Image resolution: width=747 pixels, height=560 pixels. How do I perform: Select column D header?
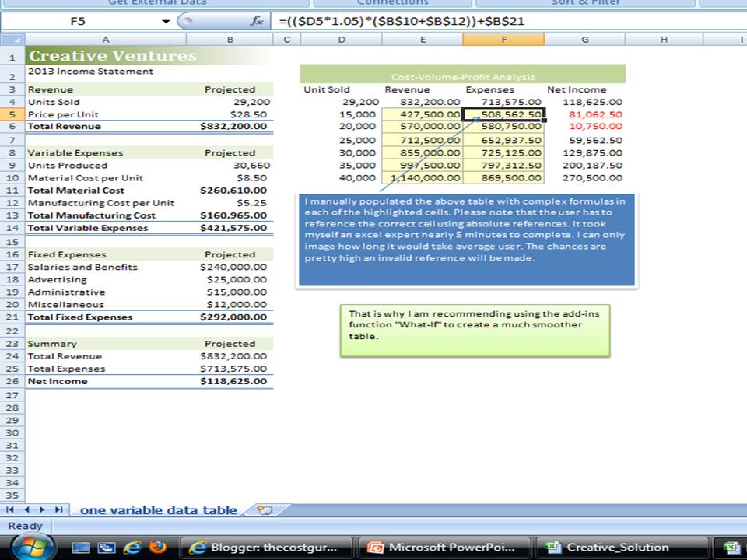(342, 40)
